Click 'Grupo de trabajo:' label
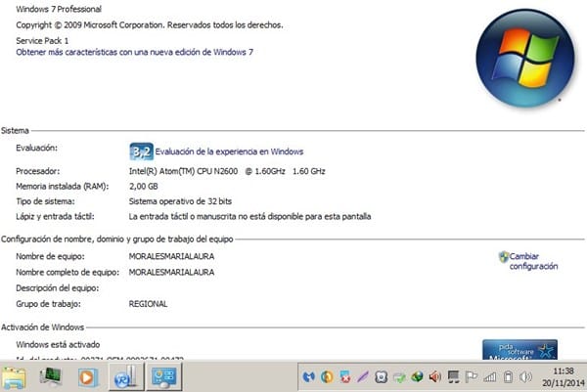The image size is (587, 392). pos(48,304)
